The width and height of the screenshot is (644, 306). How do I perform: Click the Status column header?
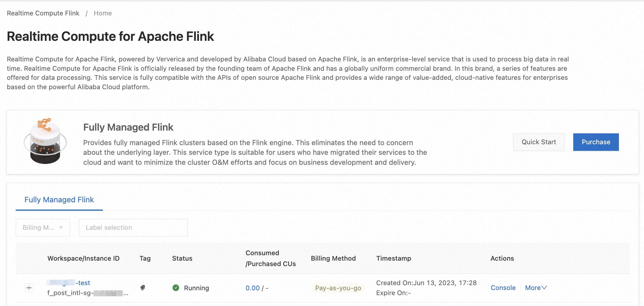point(182,259)
